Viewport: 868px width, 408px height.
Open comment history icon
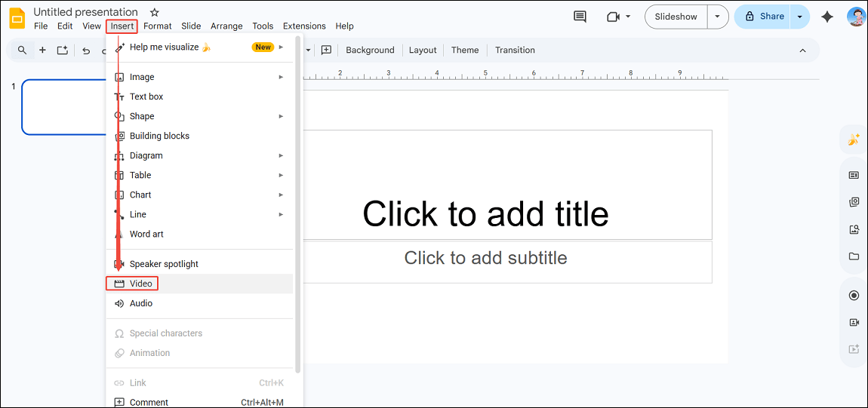click(x=580, y=17)
